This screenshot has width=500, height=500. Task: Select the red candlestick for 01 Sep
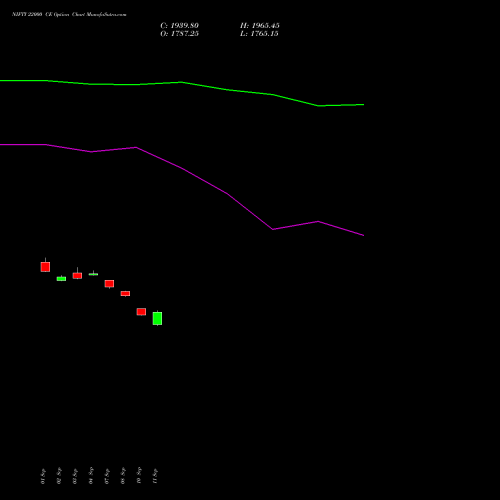[x=45, y=267]
